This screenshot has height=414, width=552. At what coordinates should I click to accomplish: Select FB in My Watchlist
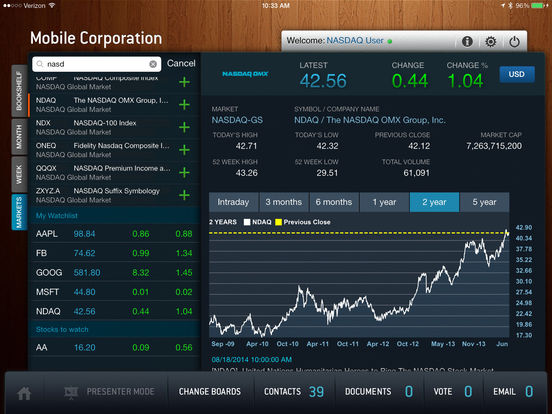tap(115, 253)
